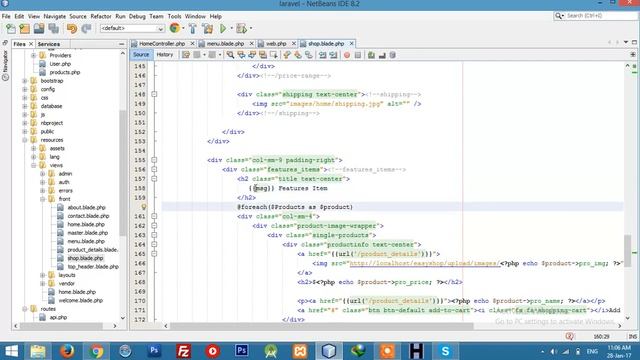Expand the config folder node
640x360 pixels.
(25, 89)
